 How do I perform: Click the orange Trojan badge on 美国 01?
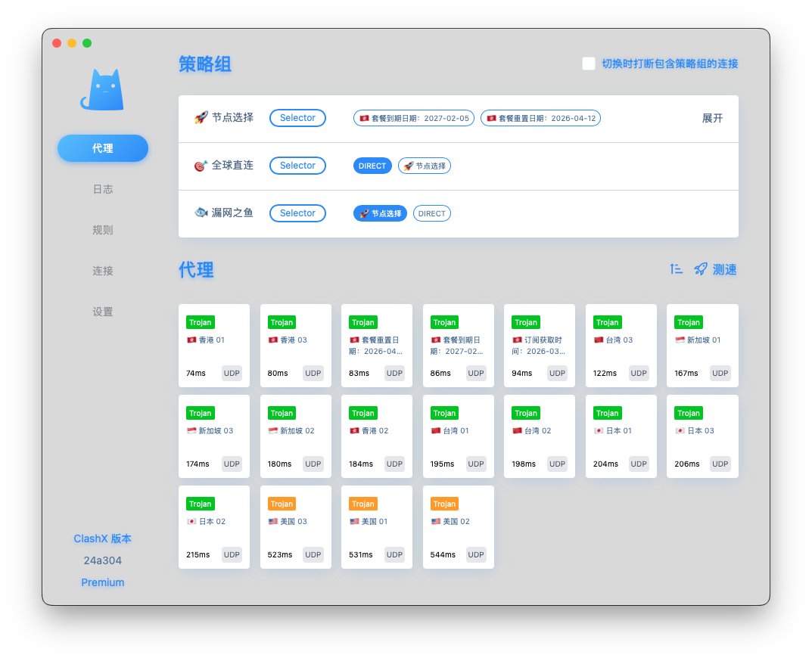pos(363,504)
